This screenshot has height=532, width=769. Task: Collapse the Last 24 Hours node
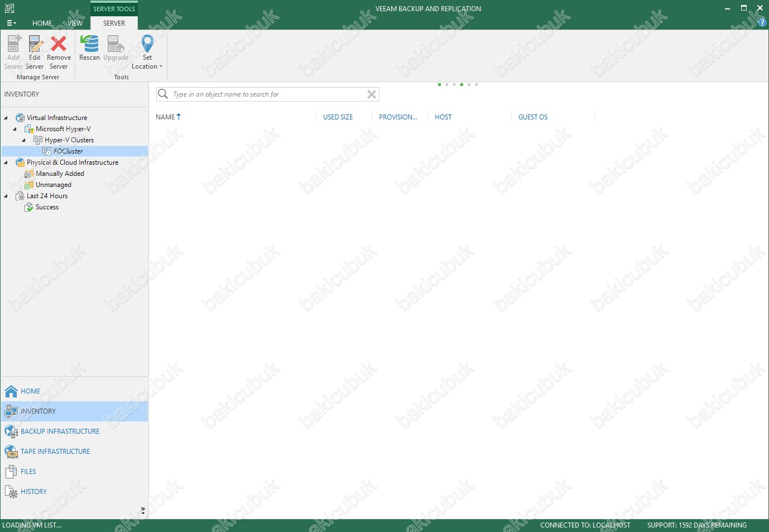[6, 196]
